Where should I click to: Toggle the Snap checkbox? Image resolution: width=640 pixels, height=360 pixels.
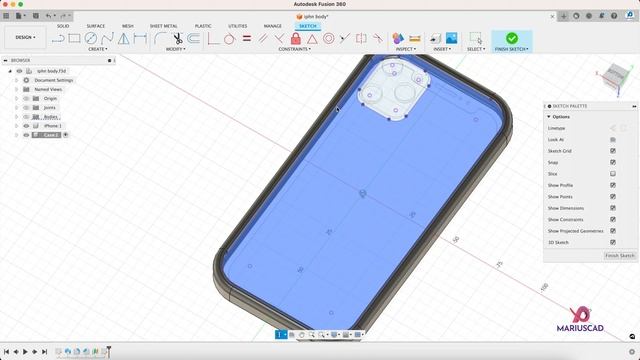pyautogui.click(x=613, y=162)
